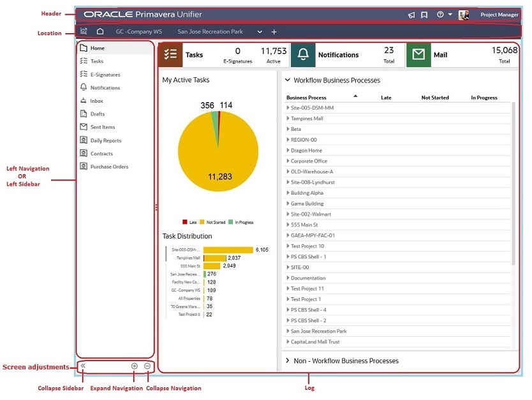Click the sidebar splitter drag handle dots

(156, 207)
